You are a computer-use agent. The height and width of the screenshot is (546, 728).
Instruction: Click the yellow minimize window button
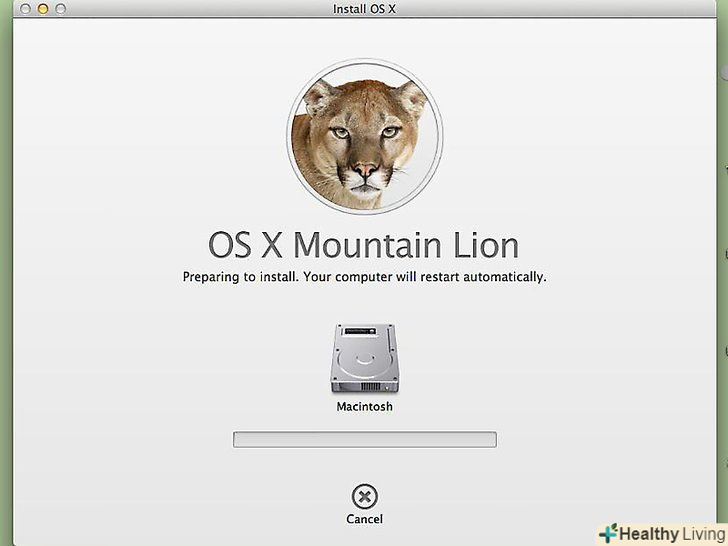[x=43, y=9]
